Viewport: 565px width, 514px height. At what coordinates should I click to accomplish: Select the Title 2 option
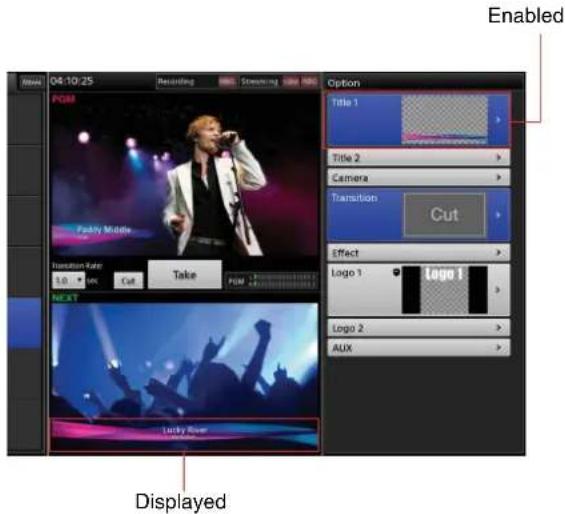tap(419, 158)
